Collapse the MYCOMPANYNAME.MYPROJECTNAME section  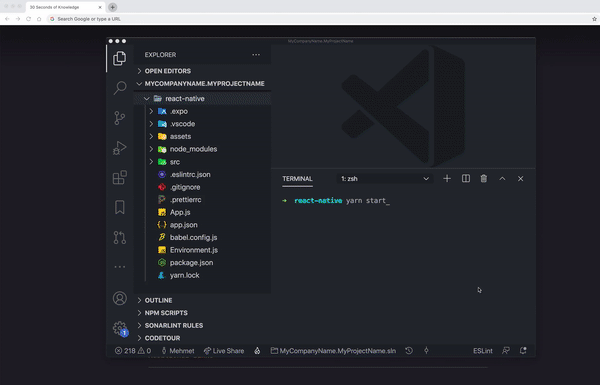pyautogui.click(x=202, y=83)
